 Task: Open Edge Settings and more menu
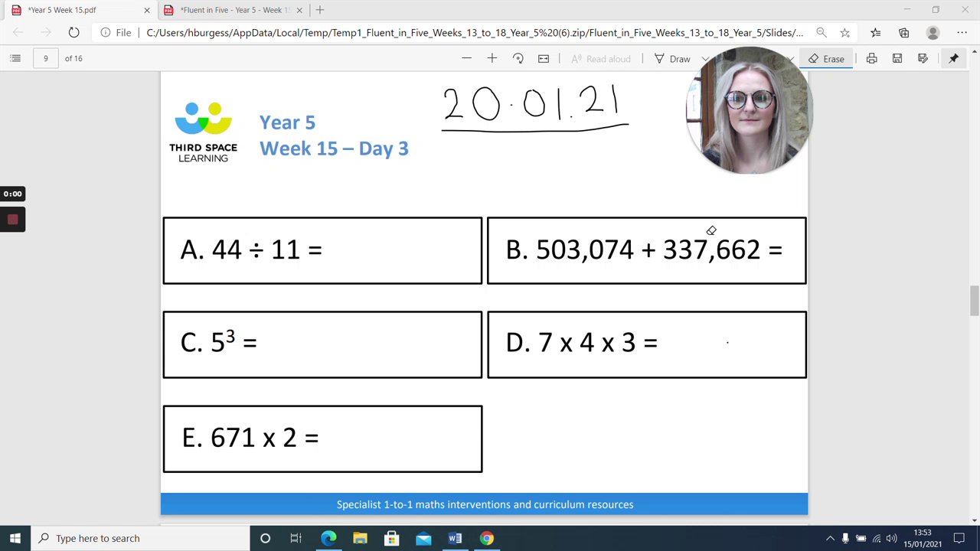click(x=962, y=32)
